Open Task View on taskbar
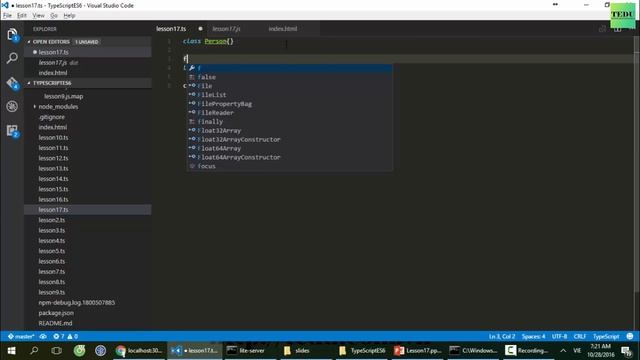The height and width of the screenshot is (360, 640). [56, 351]
